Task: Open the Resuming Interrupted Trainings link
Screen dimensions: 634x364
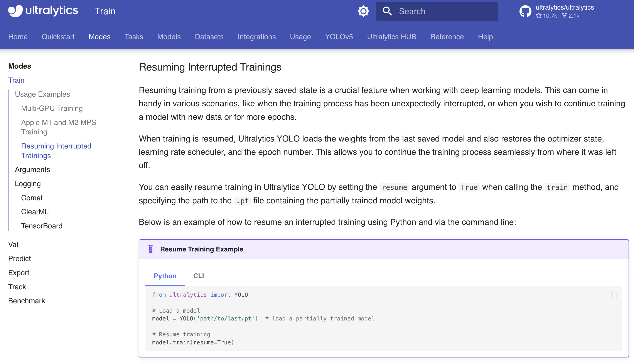Action: pos(56,150)
